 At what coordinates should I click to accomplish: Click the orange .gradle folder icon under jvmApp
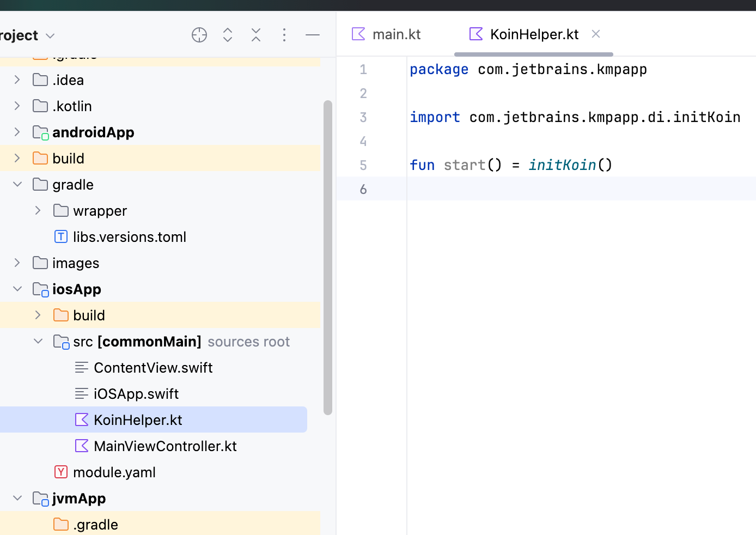click(x=61, y=524)
